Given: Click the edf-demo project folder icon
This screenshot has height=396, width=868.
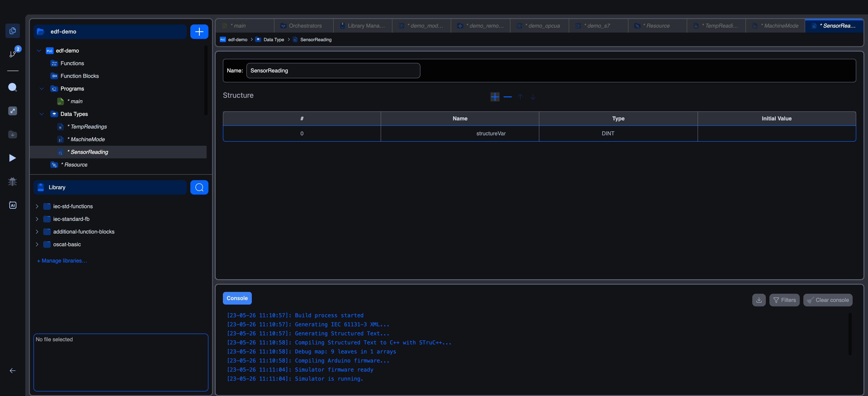Looking at the screenshot, I should click(x=41, y=31).
